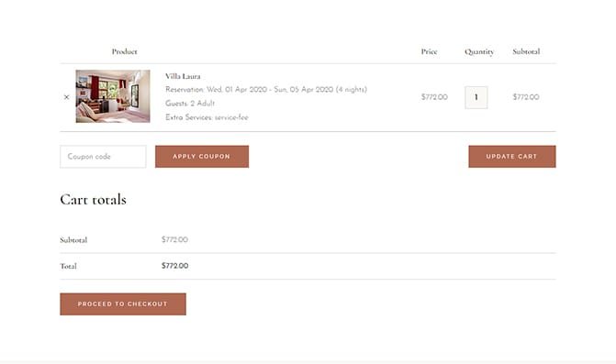
Task: Open the Villa Laura product link
Action: (x=183, y=76)
